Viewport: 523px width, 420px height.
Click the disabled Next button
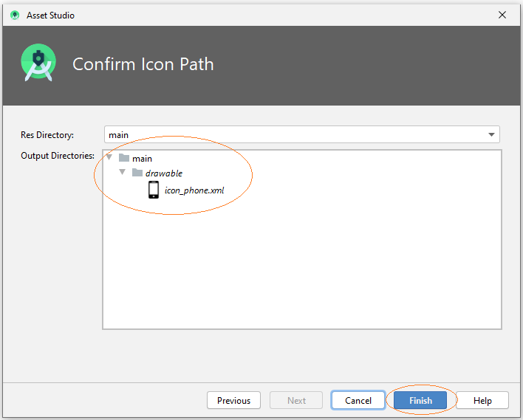tap(296, 400)
